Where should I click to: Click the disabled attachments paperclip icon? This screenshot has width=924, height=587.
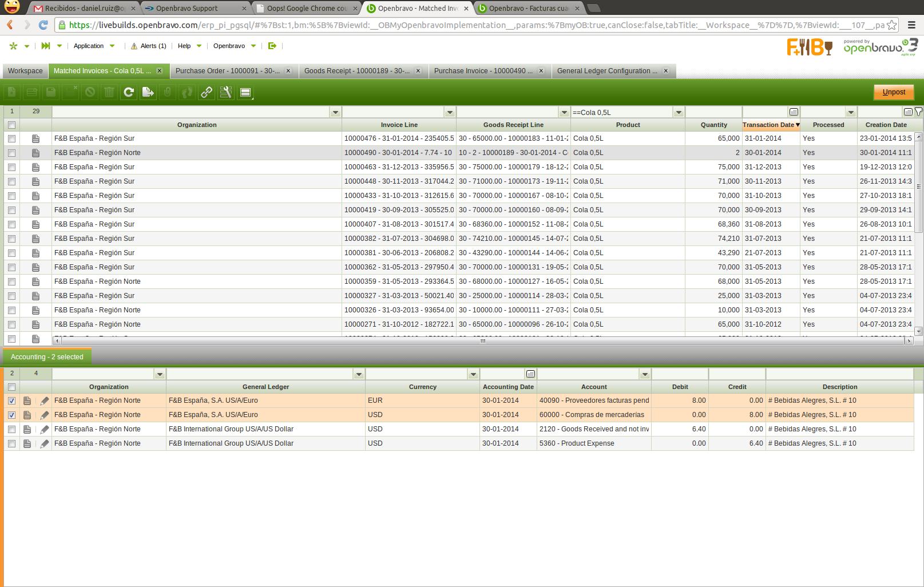tap(168, 92)
